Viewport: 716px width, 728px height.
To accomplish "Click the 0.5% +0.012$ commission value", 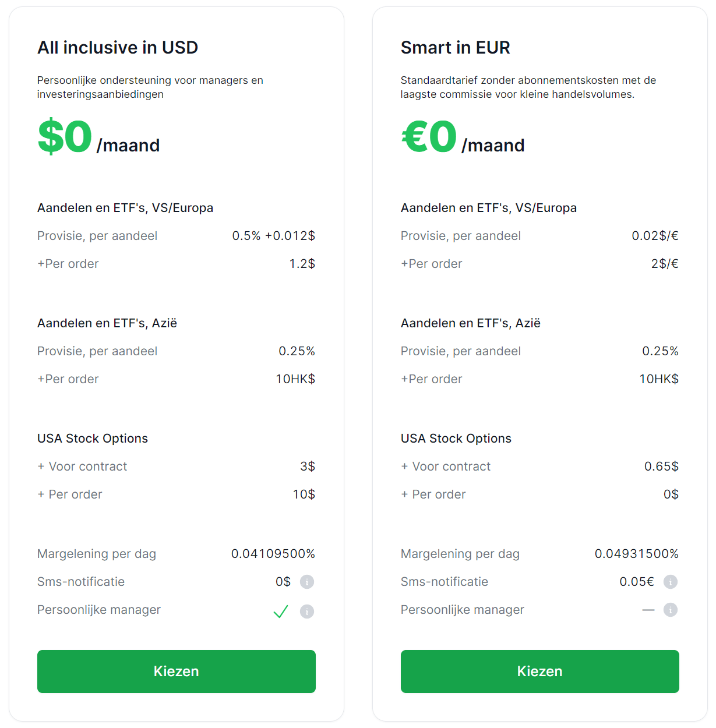I will click(x=273, y=235).
